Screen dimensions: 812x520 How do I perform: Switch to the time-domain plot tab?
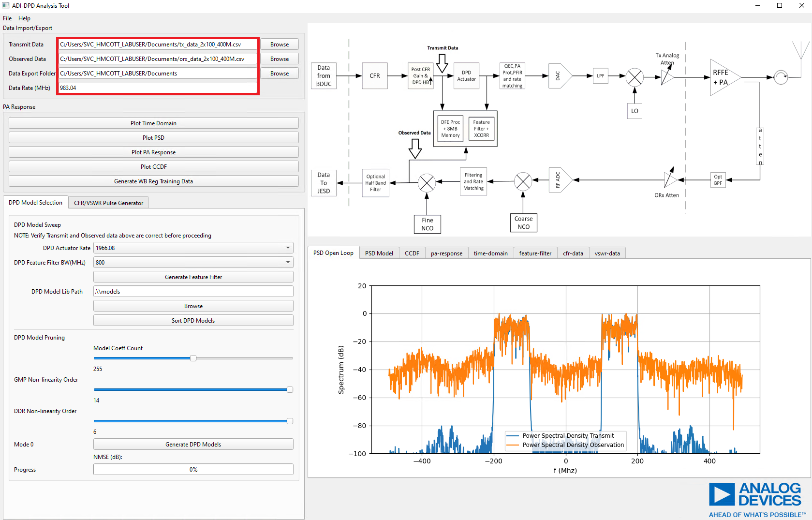tap(490, 253)
